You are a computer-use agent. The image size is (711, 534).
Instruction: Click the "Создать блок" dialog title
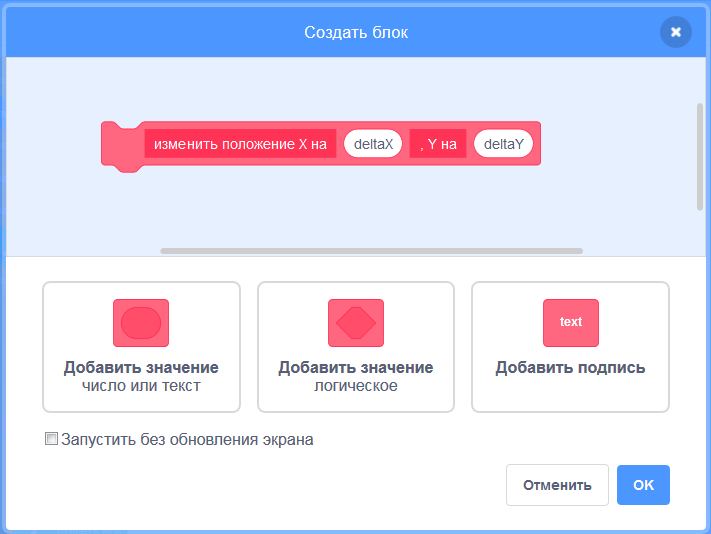click(356, 33)
